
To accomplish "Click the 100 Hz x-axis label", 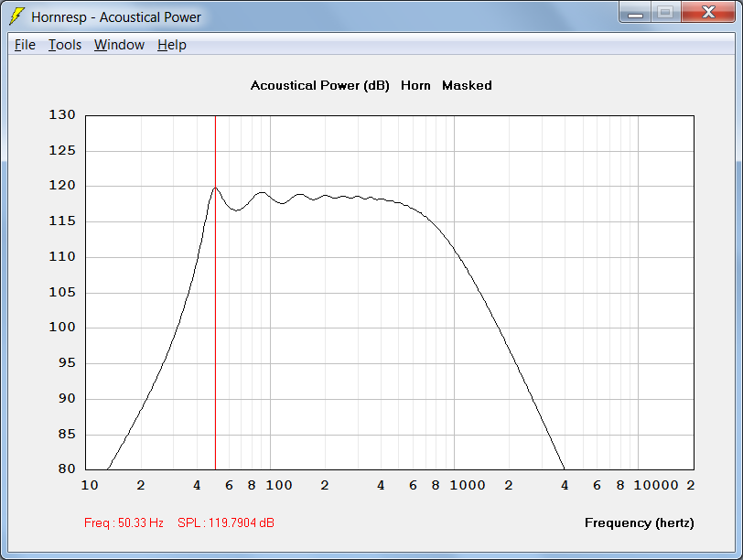I will click(278, 485).
